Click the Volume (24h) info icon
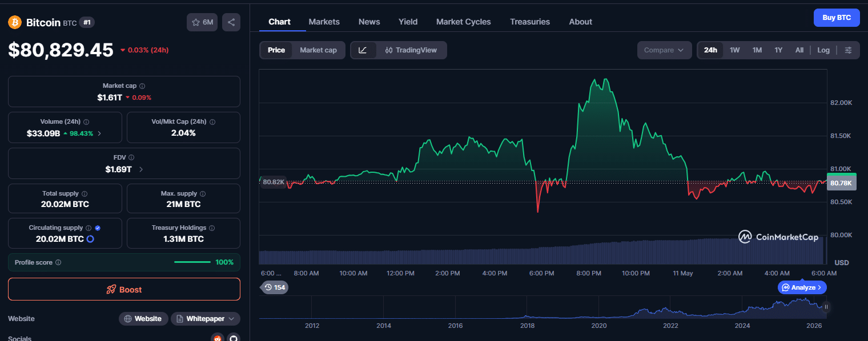 86,121
